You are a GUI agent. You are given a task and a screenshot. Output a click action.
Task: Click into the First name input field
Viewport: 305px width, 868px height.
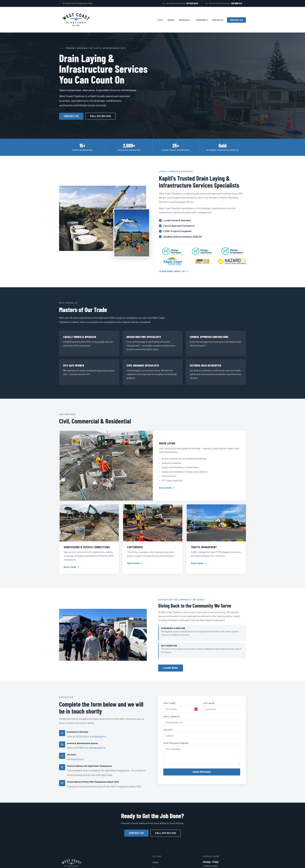point(182,709)
